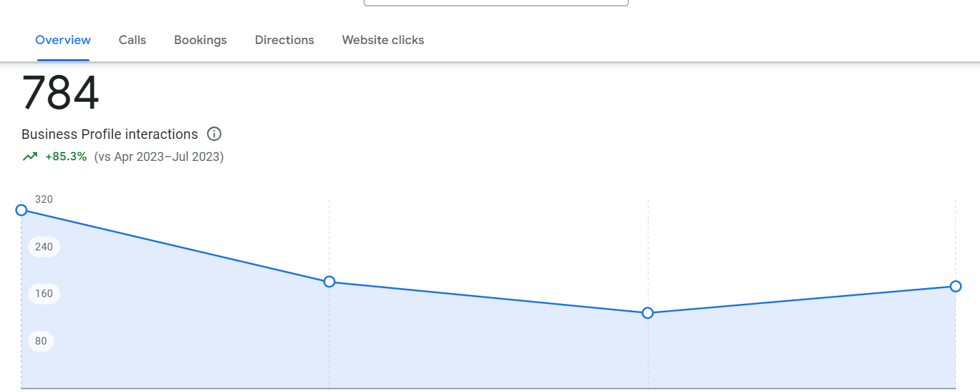The image size is (980, 392).
Task: Click the 80 y-axis label pill
Action: (41, 341)
